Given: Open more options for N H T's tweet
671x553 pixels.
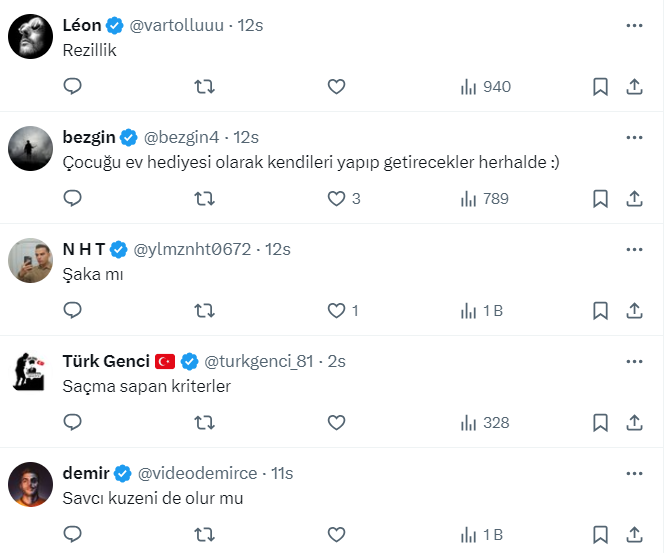Looking at the screenshot, I should pos(634,249).
